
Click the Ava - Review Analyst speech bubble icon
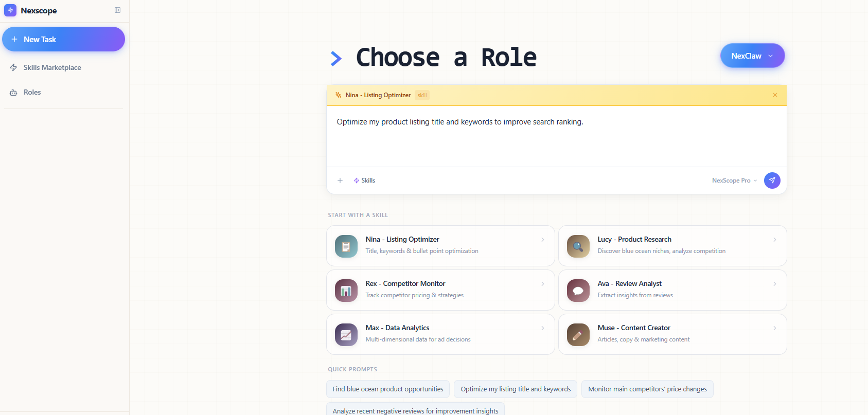coord(578,290)
